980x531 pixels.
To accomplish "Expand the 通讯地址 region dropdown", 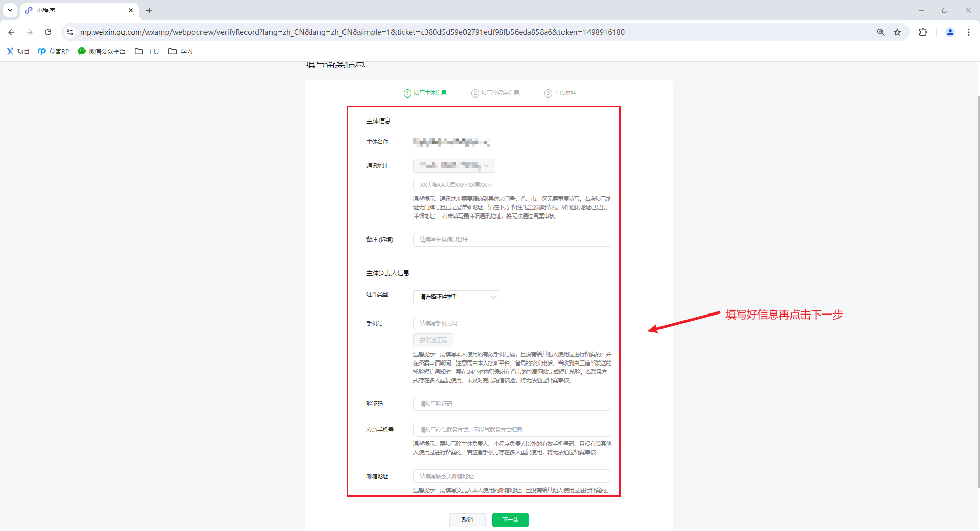I will pos(454,165).
